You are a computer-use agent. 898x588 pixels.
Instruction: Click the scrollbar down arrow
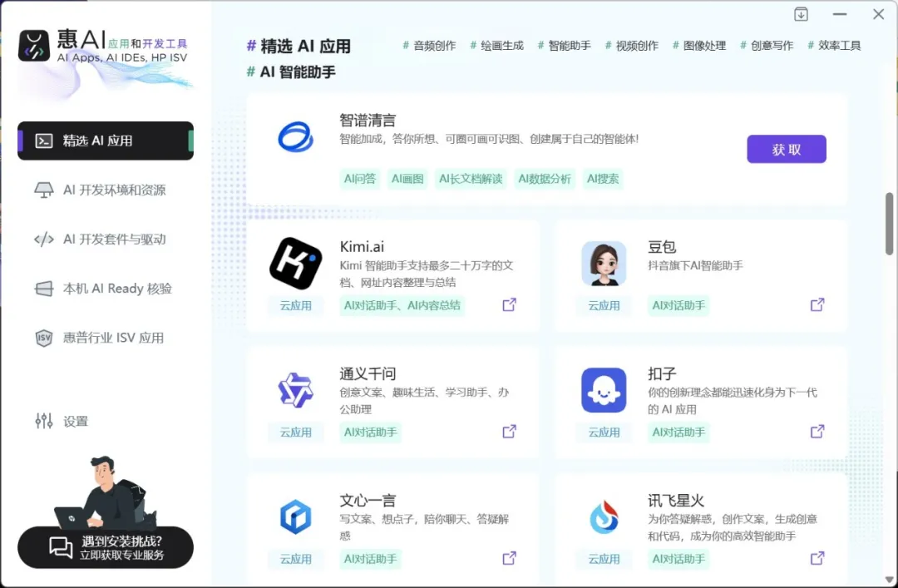890,580
